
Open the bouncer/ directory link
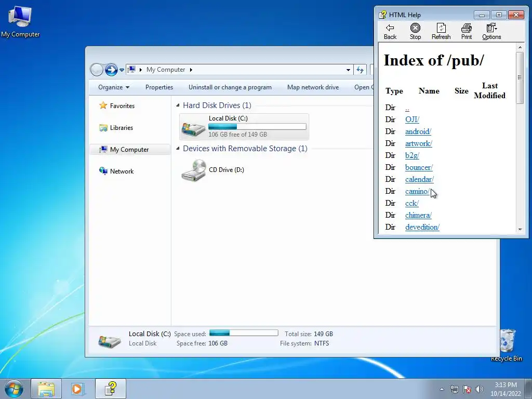point(419,167)
